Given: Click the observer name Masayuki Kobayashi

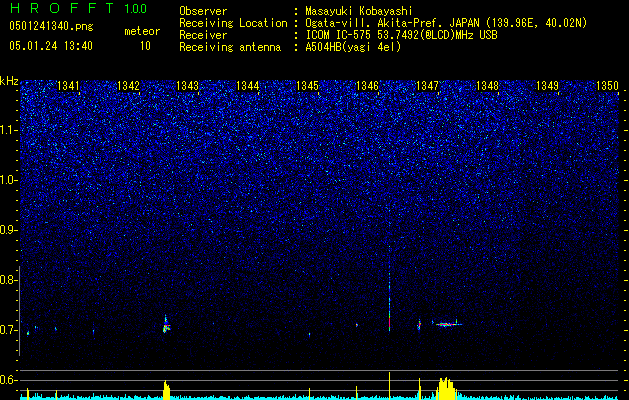Looking at the screenshot, I should [x=358, y=11].
